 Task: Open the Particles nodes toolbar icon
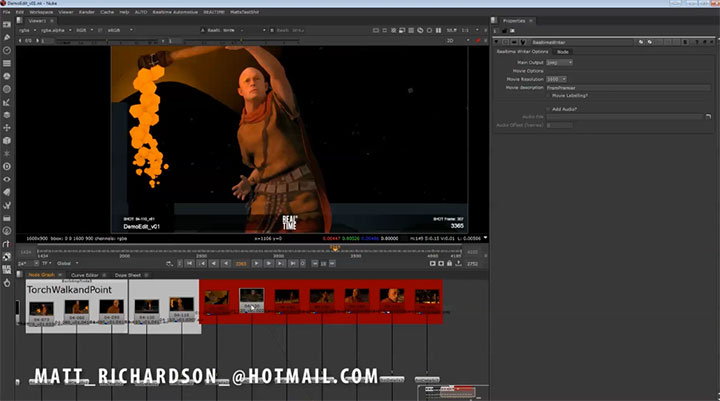click(7, 153)
